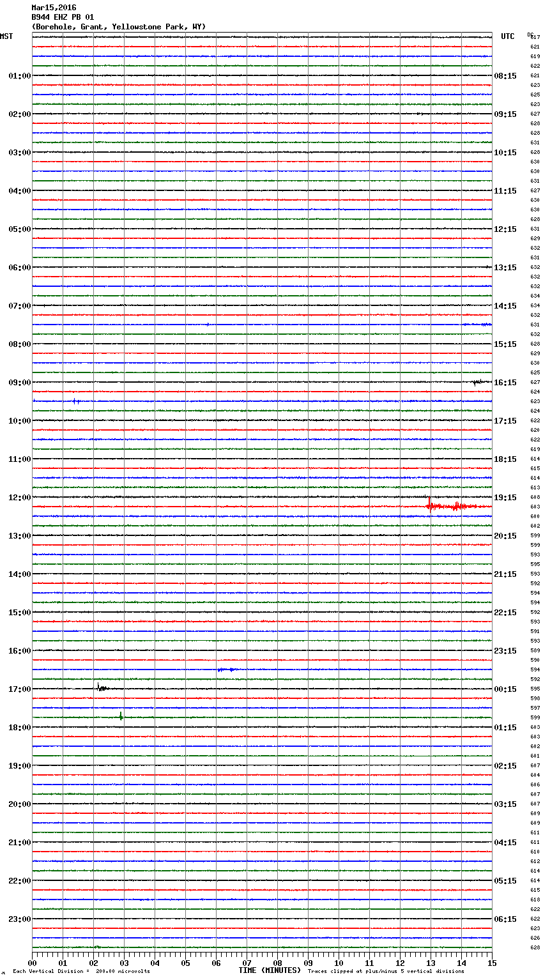
Task: Select the "23:15" UTC time label
Action: pyautogui.click(x=505, y=651)
